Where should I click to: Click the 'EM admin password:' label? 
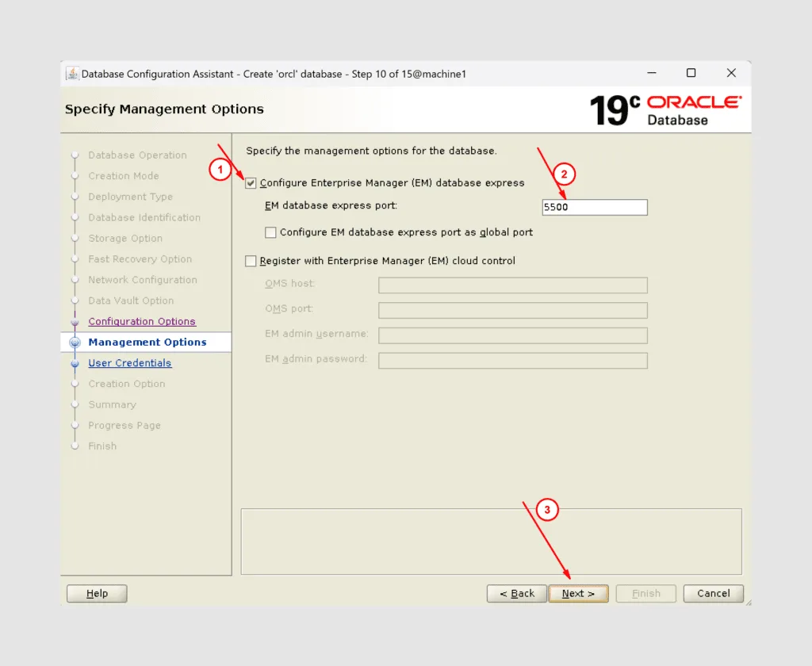tap(316, 358)
